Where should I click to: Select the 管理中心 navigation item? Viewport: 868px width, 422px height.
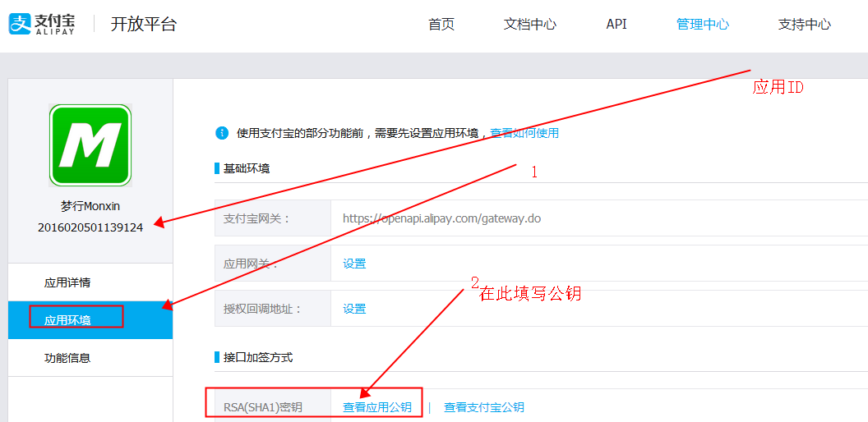click(703, 25)
